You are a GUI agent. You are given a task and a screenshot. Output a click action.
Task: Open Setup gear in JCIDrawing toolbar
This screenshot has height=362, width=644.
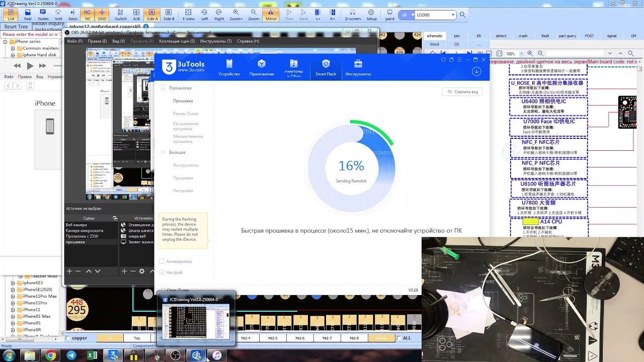coord(371,15)
